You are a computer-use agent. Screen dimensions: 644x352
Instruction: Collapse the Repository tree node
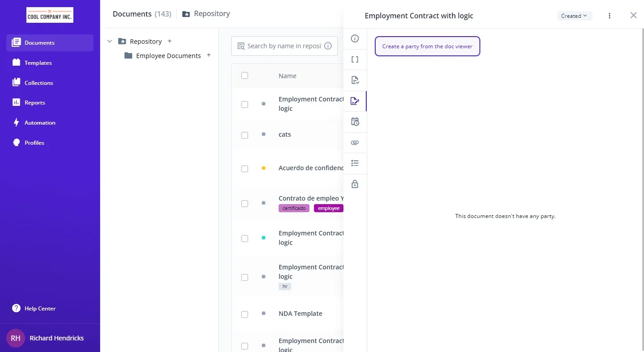[x=110, y=42]
